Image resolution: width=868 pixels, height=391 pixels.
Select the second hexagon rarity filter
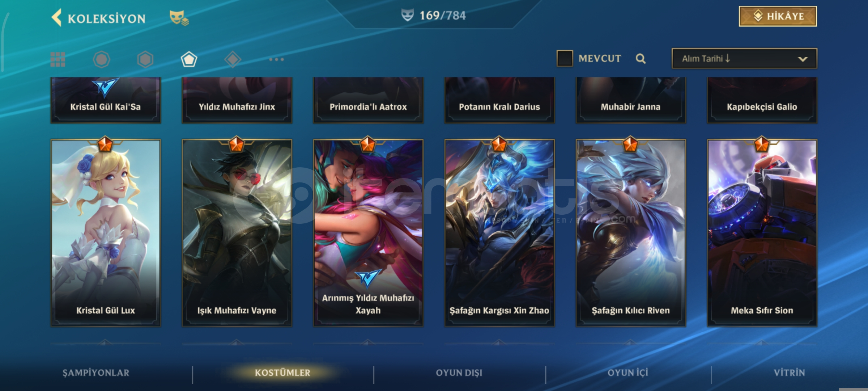tap(145, 59)
